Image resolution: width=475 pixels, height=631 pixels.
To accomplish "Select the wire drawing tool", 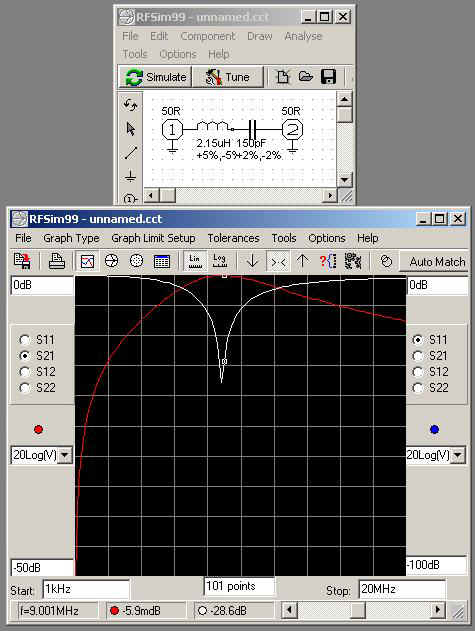I will 130,153.
